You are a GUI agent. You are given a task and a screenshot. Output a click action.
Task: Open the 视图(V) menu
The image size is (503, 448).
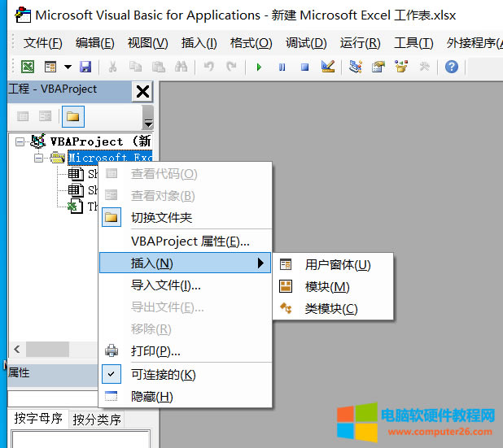click(x=147, y=43)
